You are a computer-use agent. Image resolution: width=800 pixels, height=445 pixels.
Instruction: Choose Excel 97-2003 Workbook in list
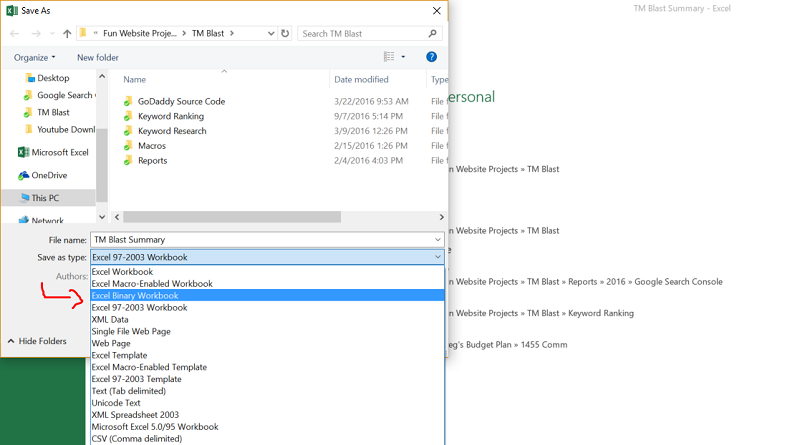click(x=267, y=308)
